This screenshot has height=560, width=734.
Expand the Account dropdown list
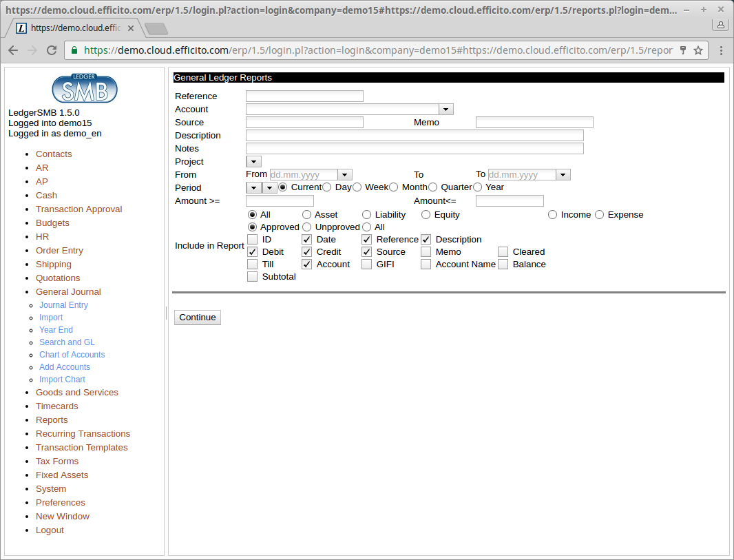pos(446,110)
